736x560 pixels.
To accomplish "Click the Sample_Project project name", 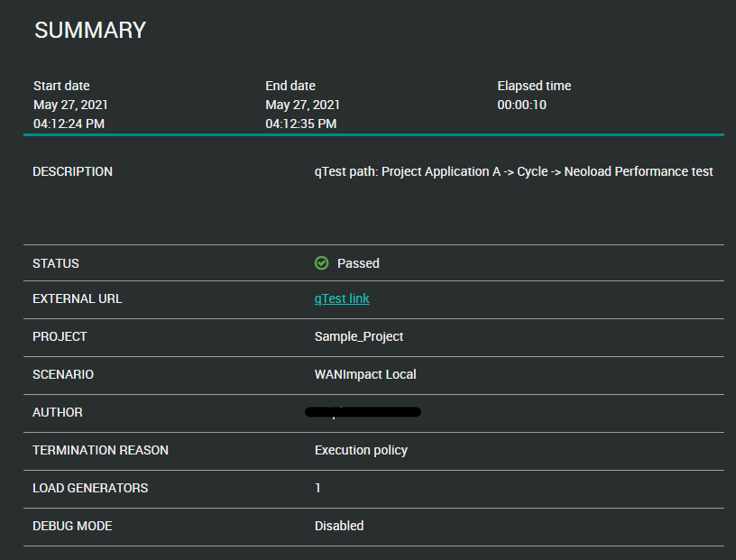I will tap(359, 336).
